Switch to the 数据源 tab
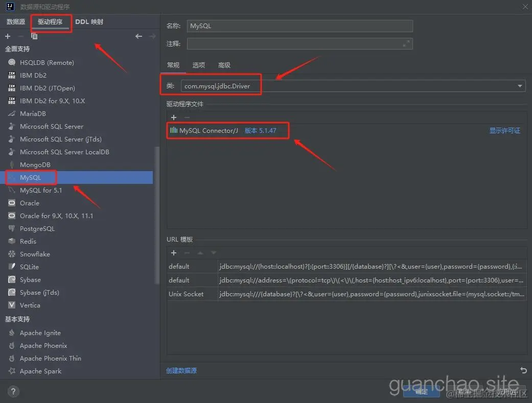The height and width of the screenshot is (403, 532). (x=16, y=22)
